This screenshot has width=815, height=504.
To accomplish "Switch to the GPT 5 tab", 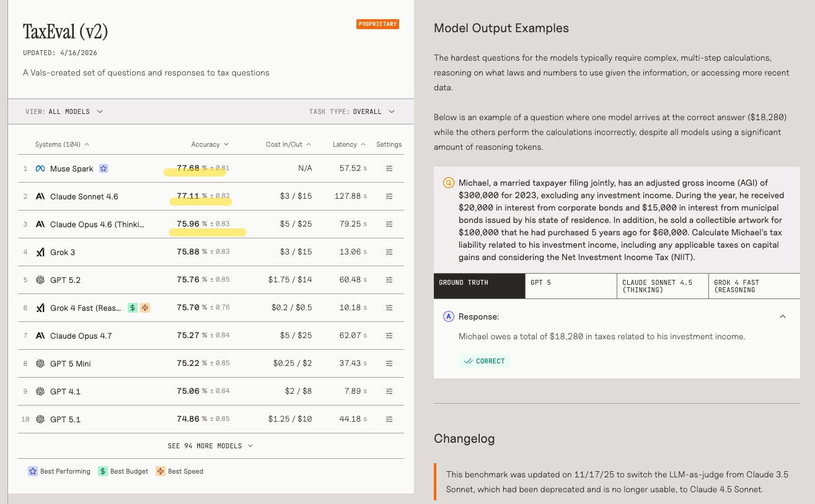I will (571, 286).
